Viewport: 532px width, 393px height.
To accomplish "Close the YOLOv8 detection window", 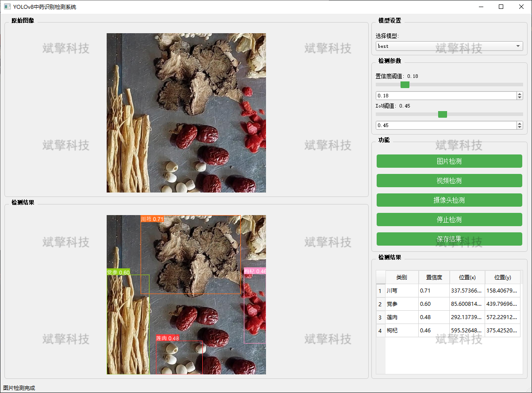I will pos(521,7).
